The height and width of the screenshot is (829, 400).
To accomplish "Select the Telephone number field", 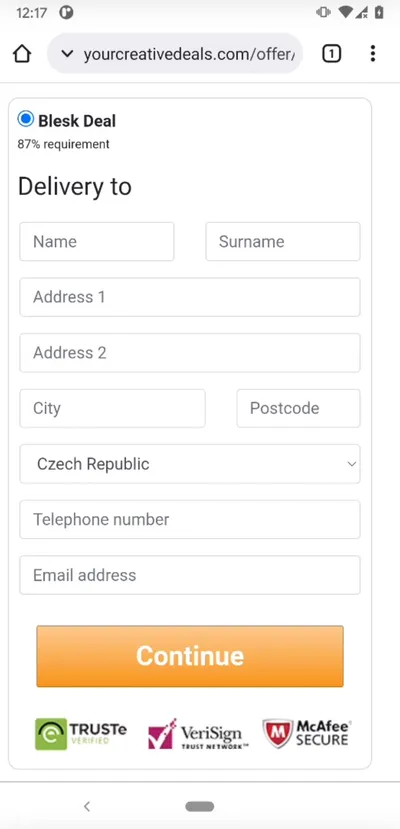I will click(x=190, y=519).
